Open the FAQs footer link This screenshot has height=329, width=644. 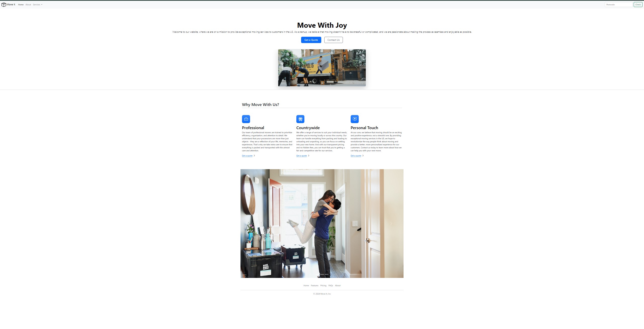pos(331,285)
